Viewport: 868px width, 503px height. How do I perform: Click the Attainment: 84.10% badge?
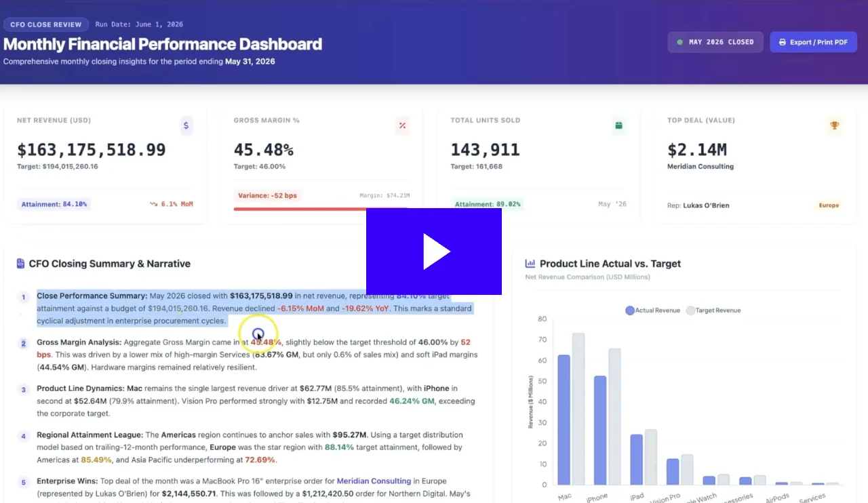54,204
